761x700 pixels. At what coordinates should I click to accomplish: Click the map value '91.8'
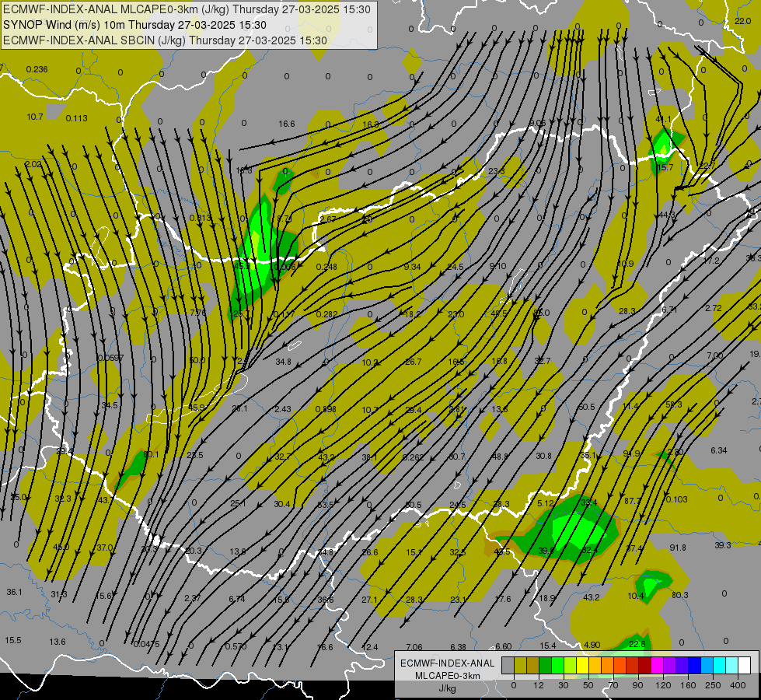pos(678,548)
